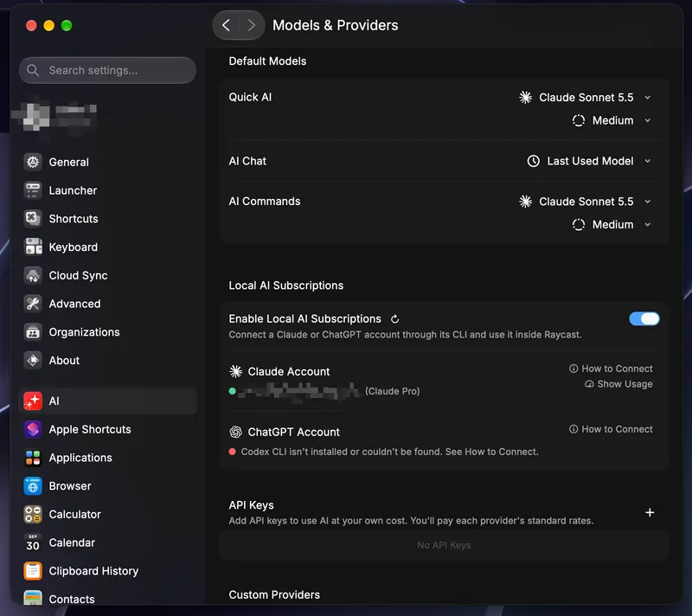Select the Calendar icon showing 30

coord(33,542)
